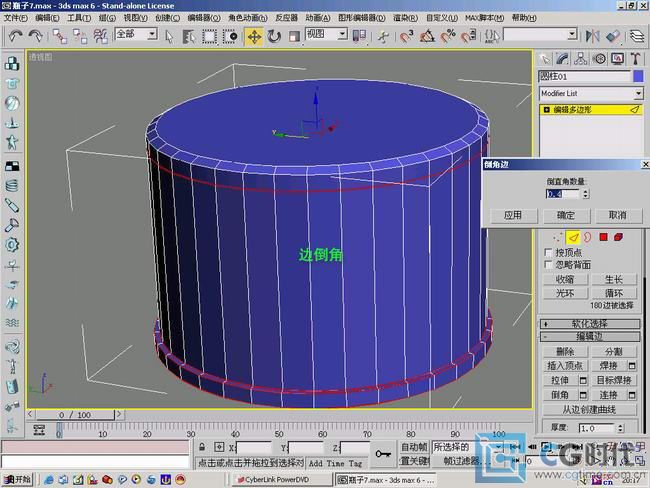
Task: Switch to the Display command panel tab
Action: (617, 59)
